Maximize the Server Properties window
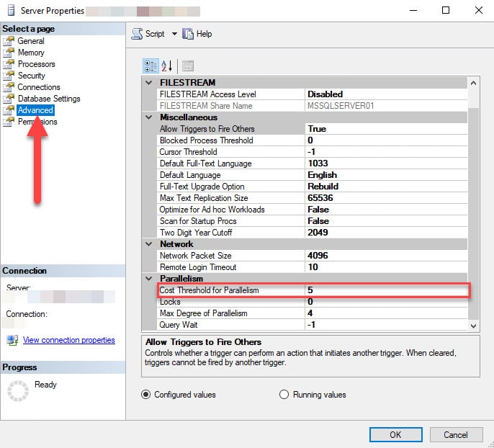The image size is (494, 448). tap(446, 10)
